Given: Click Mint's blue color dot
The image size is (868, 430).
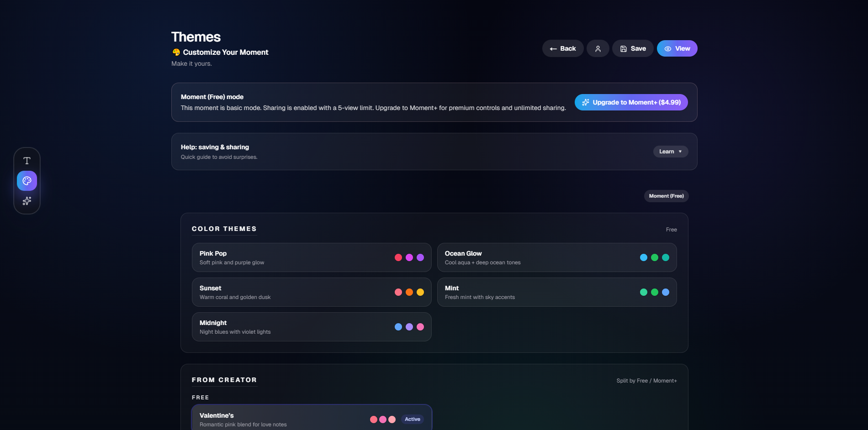Looking at the screenshot, I should click(666, 292).
